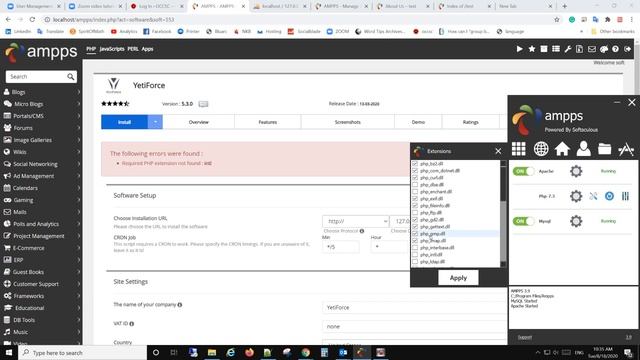Click the taskbar search box
The image size is (640, 360).
click(83, 353)
